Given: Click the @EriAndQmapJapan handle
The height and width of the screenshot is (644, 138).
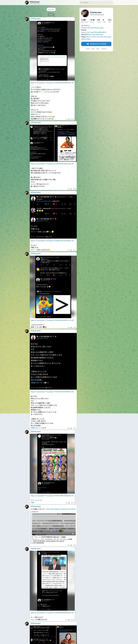Looking at the screenshot, I should tap(97, 14).
